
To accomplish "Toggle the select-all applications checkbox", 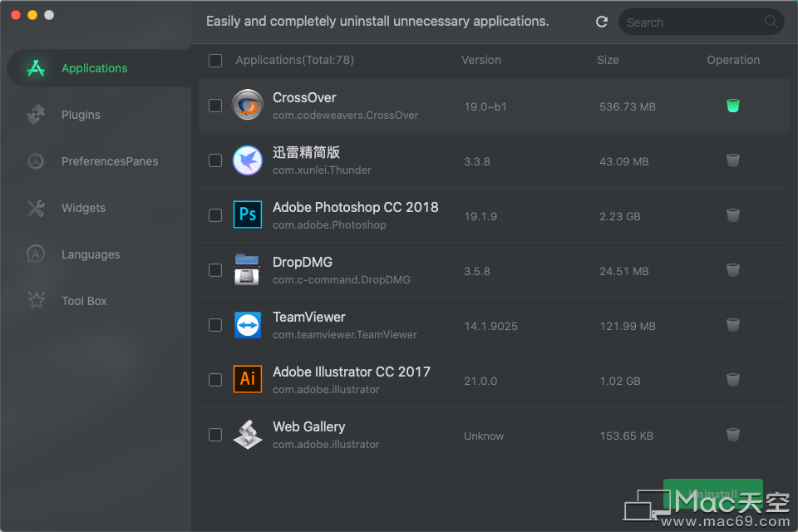I will pos(215,61).
